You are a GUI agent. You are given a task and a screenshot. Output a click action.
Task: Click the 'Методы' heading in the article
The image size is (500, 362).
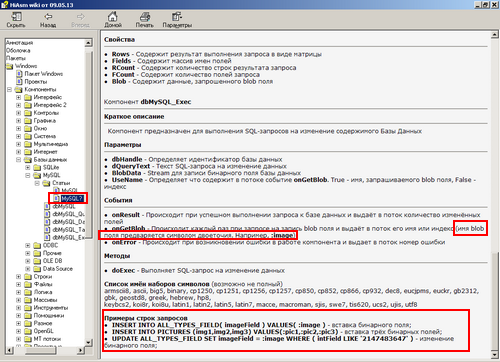(117, 256)
